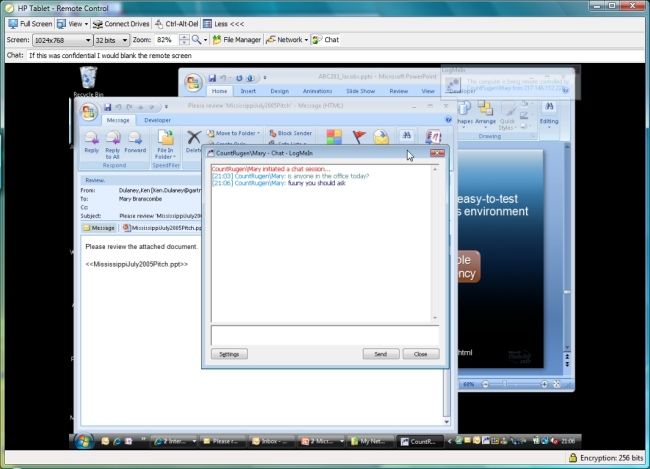Click Send in chat window
The height and width of the screenshot is (469, 650).
381,354
